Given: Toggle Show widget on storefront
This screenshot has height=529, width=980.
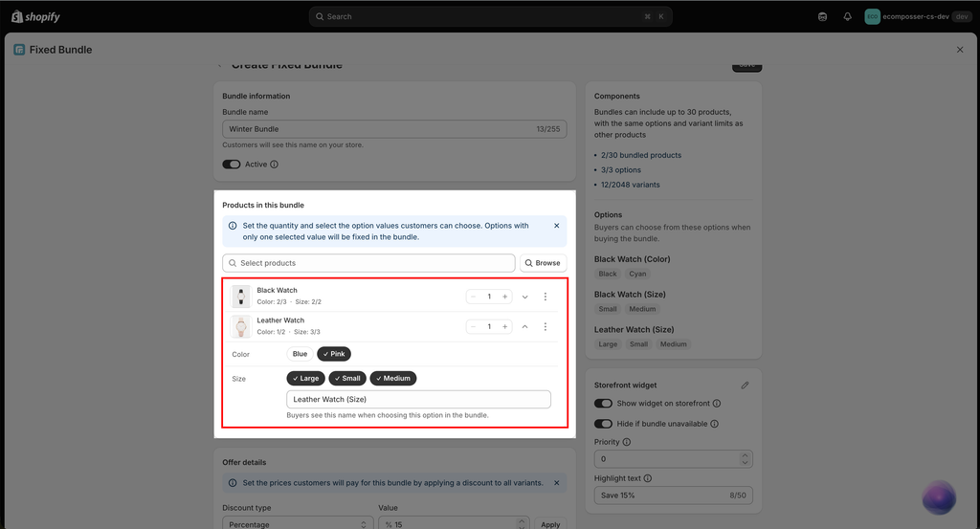Looking at the screenshot, I should pyautogui.click(x=603, y=404).
